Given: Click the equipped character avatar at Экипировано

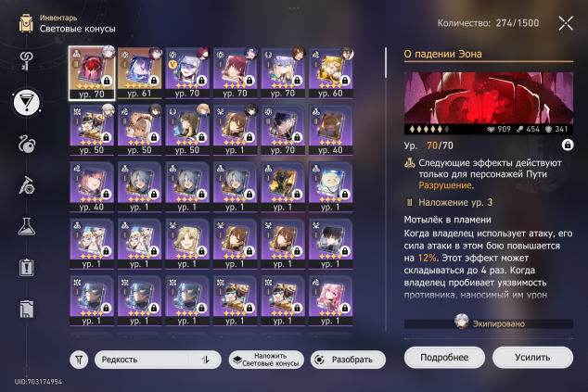Looking at the screenshot, I should click(461, 322).
